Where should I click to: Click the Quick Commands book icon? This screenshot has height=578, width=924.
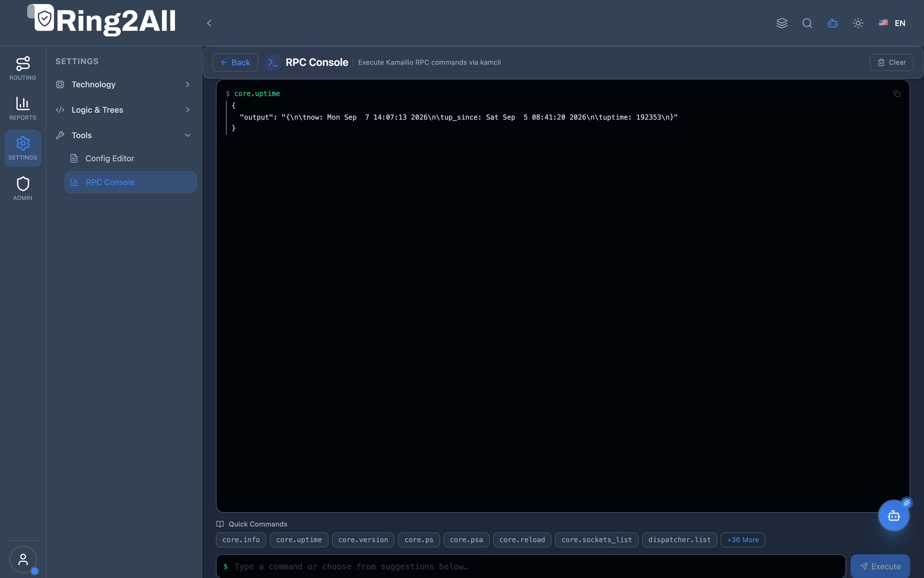tap(220, 524)
